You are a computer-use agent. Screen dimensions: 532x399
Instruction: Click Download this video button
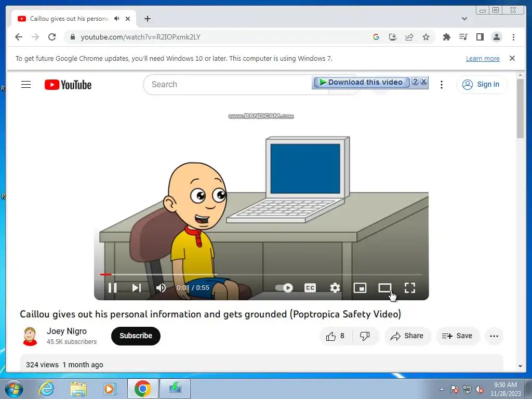pos(362,82)
